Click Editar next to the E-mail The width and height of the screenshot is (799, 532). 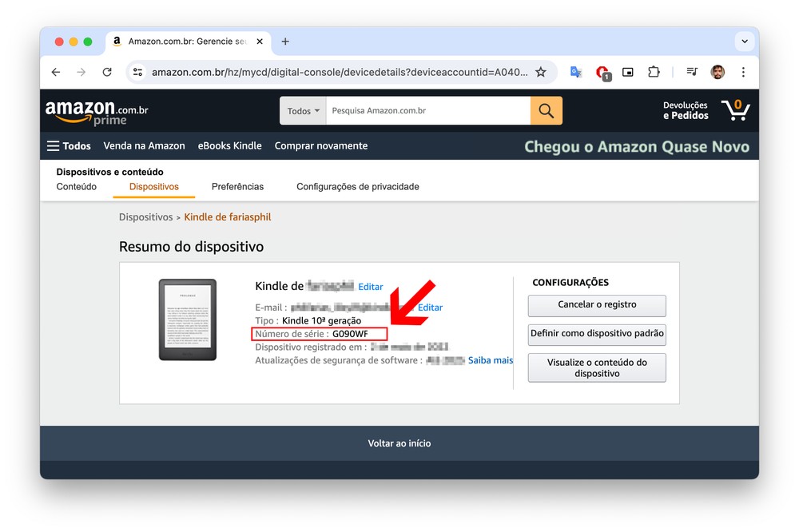coord(430,308)
